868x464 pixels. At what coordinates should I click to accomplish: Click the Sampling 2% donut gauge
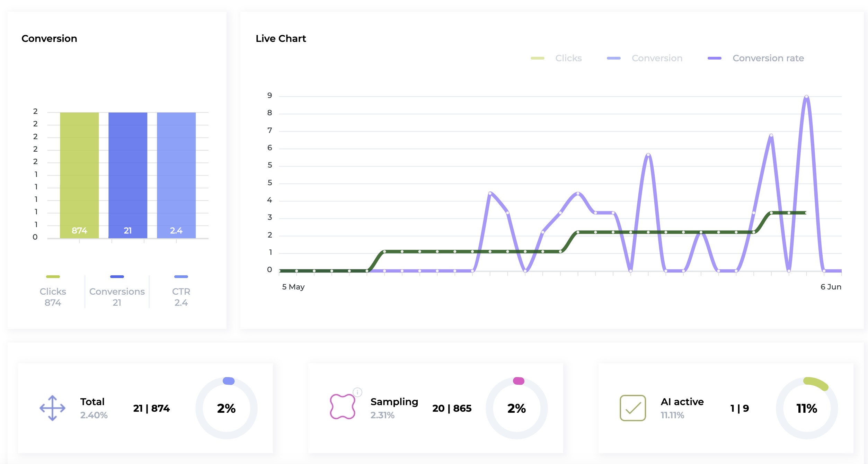point(516,408)
